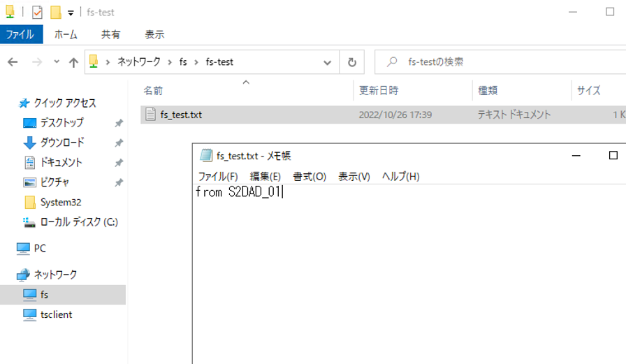Open the quick access toolbar customize dropdown
Image resolution: width=626 pixels, height=364 pixels.
click(71, 13)
